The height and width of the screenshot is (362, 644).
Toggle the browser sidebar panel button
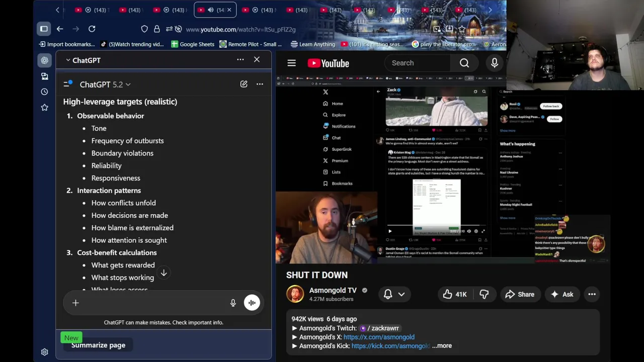coord(44,29)
